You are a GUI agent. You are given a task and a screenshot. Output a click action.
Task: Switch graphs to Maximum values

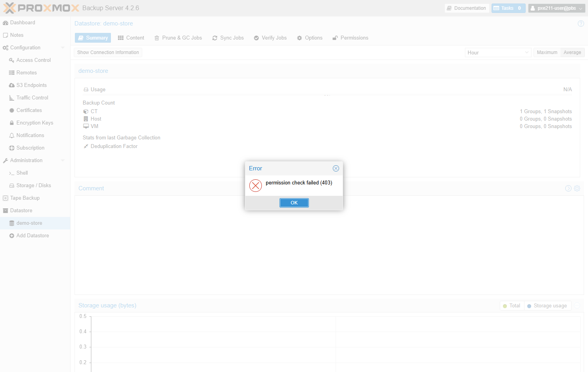point(547,52)
